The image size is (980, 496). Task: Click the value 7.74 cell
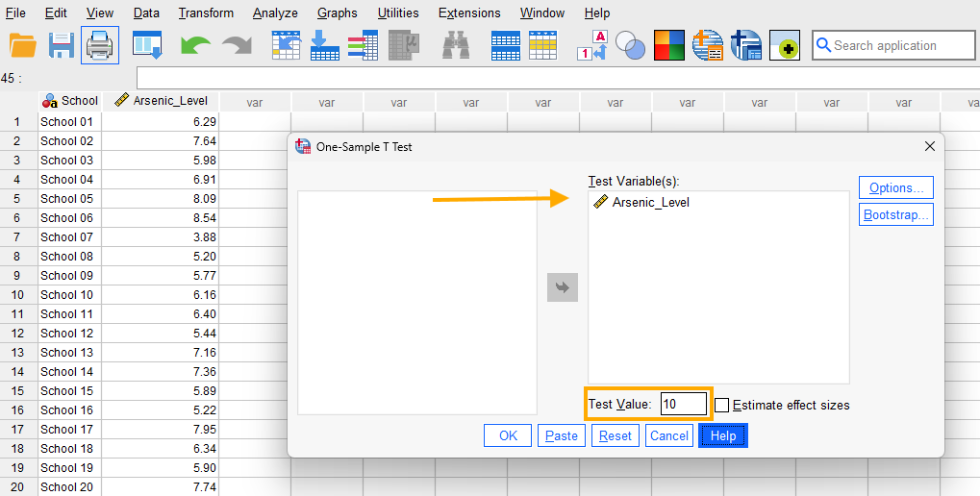(x=161, y=487)
